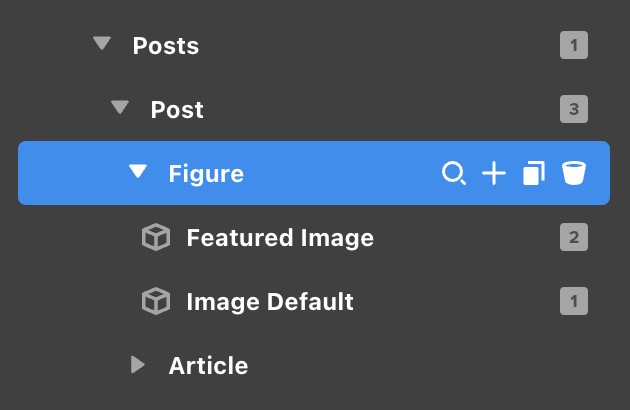
Task: Collapse the Post disclosure triangle
Action: click(120, 108)
